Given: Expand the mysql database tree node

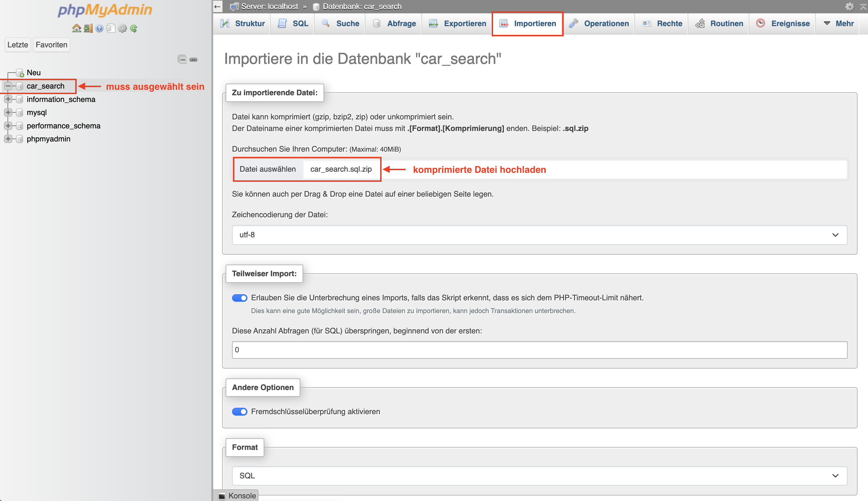Looking at the screenshot, I should [8, 112].
